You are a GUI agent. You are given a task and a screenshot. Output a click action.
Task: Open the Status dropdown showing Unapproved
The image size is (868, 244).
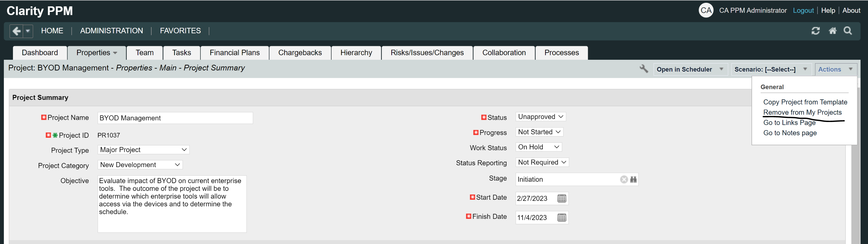pos(541,117)
